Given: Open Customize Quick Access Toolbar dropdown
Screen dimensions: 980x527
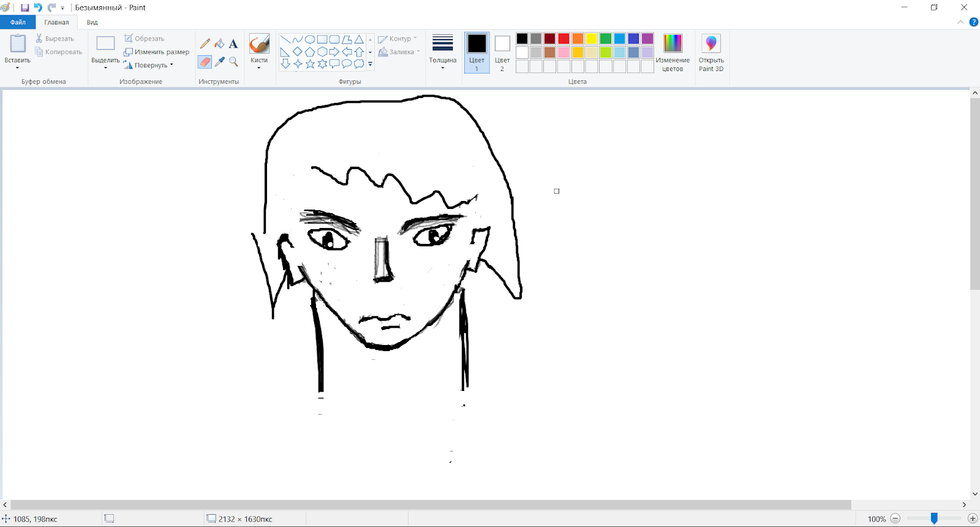Looking at the screenshot, I should (62, 8).
